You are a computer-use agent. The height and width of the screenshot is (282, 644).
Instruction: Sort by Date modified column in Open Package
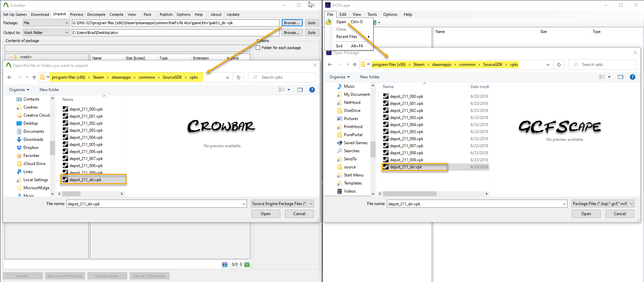click(479, 87)
